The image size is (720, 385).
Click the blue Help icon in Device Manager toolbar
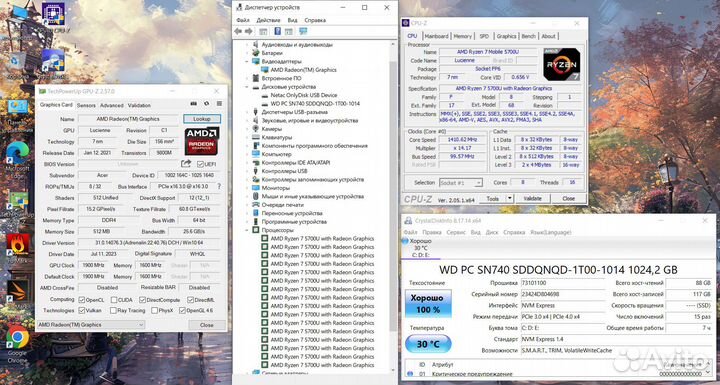[278, 31]
